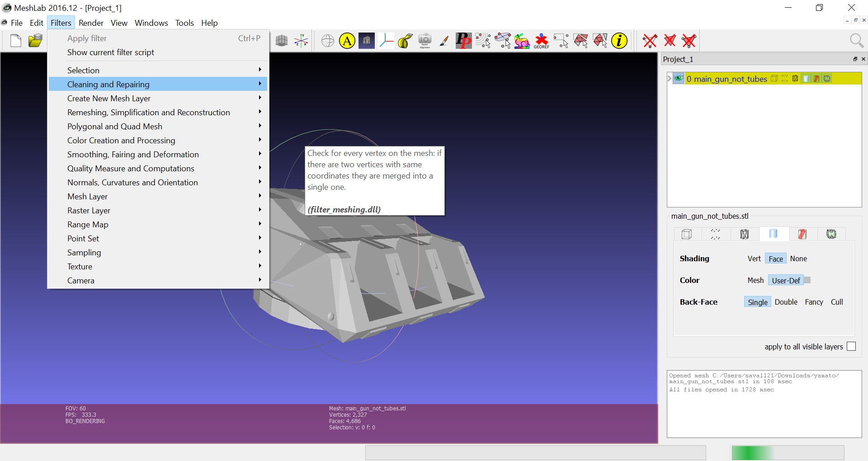Viewport: 868px width, 461px height.
Task: Toggle bounding box icon in layer row
Action: [x=774, y=79]
